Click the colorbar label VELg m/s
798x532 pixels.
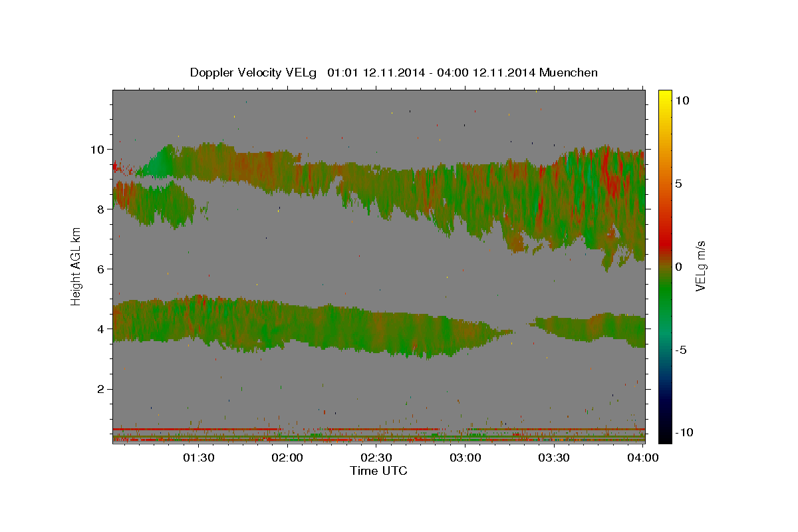click(x=701, y=266)
